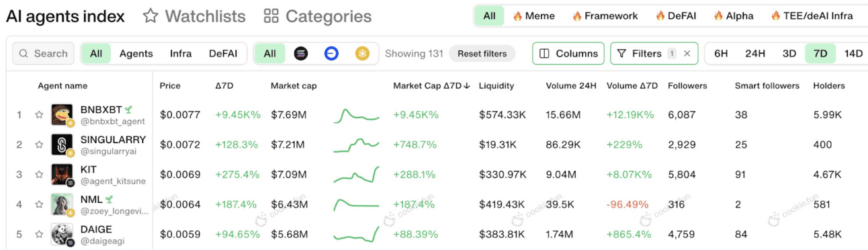This screenshot has width=868, height=250.
Task: Switch timeframe to 7D
Action: 820,54
